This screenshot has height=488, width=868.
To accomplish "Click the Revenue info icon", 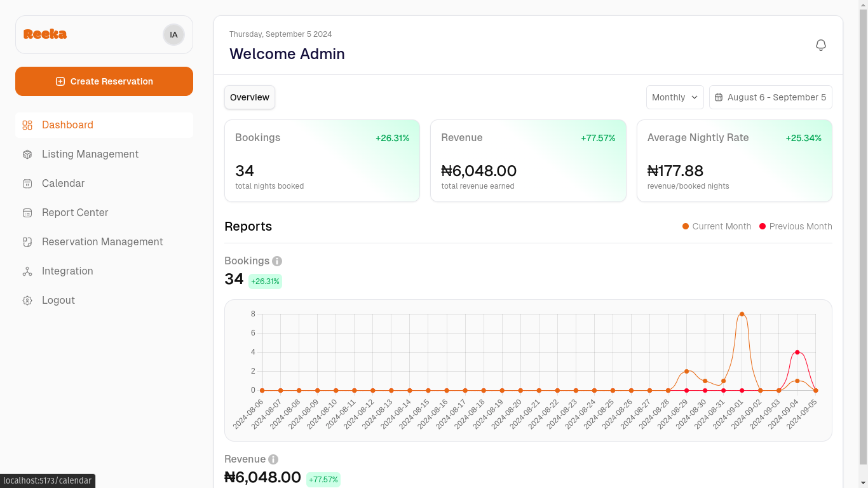I will (x=273, y=459).
